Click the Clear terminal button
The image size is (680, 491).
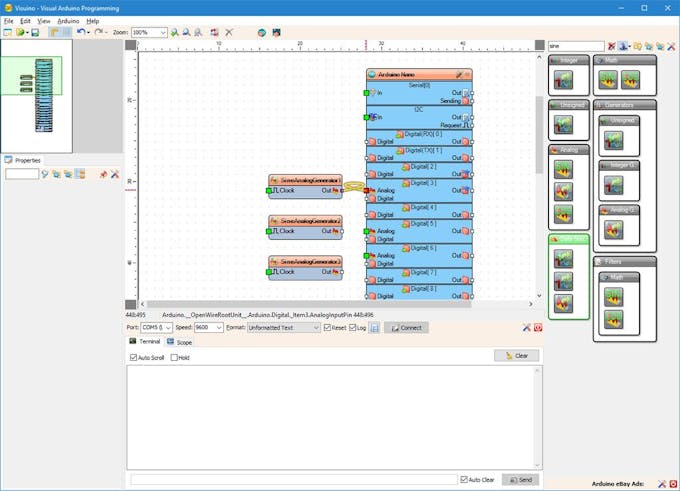point(517,356)
